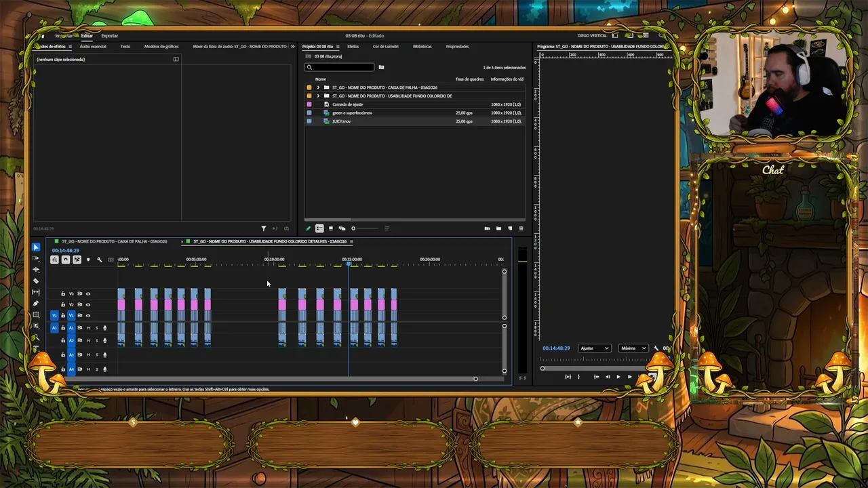
Task: Mute audio track A1
Action: (x=88, y=328)
